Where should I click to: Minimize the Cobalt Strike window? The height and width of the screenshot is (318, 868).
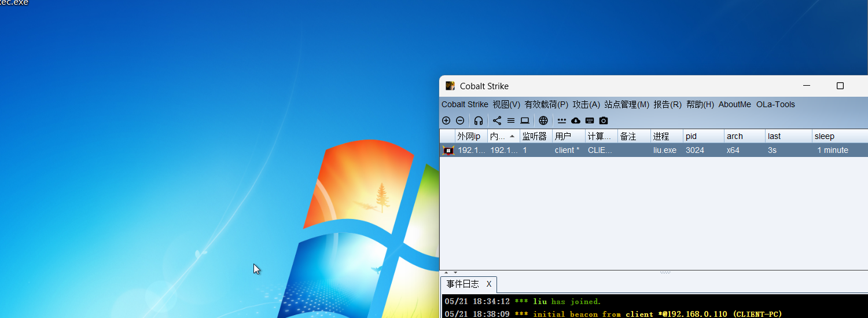point(807,86)
